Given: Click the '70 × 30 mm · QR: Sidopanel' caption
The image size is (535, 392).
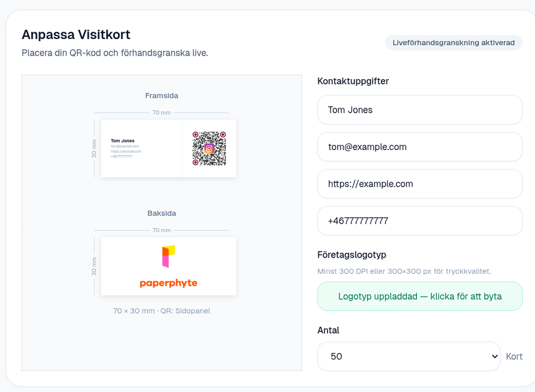Looking at the screenshot, I should pos(162,311).
